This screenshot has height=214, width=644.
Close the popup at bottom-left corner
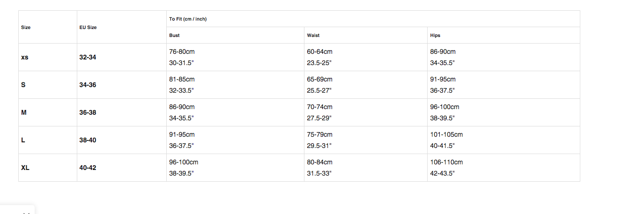coord(27,213)
